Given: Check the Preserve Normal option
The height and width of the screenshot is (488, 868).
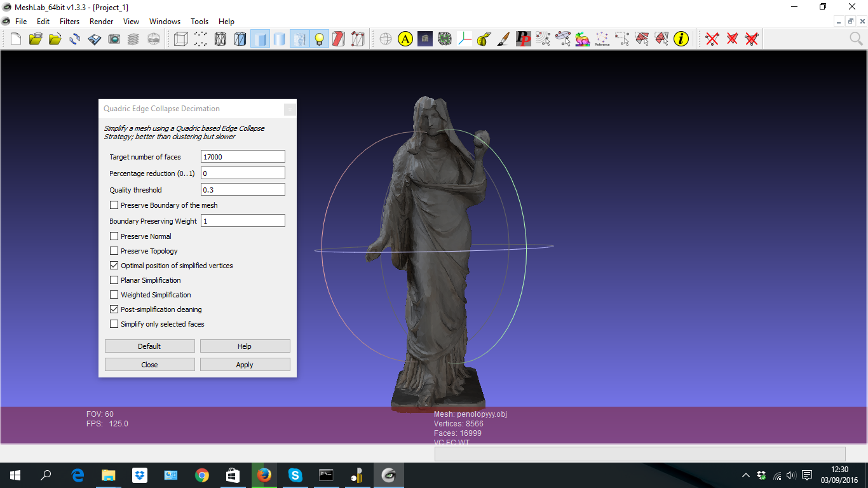Looking at the screenshot, I should click(114, 236).
